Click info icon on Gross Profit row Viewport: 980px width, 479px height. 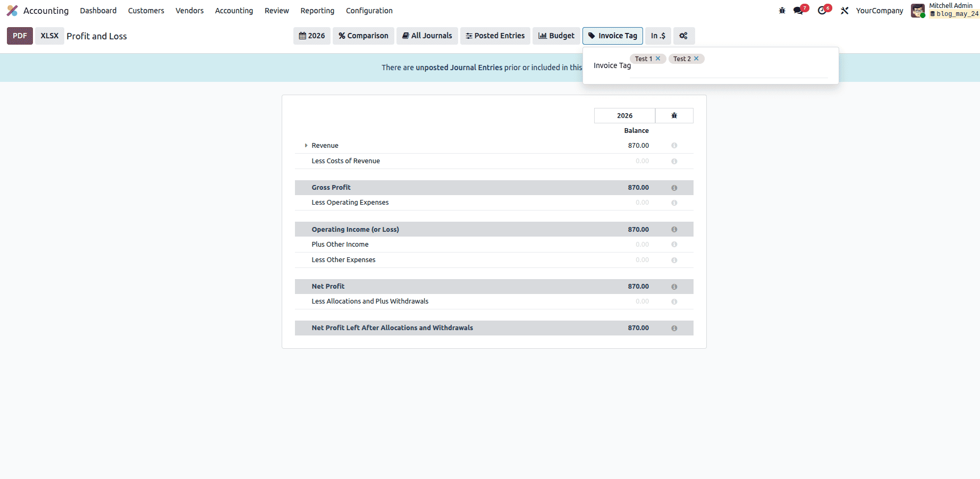(x=674, y=188)
